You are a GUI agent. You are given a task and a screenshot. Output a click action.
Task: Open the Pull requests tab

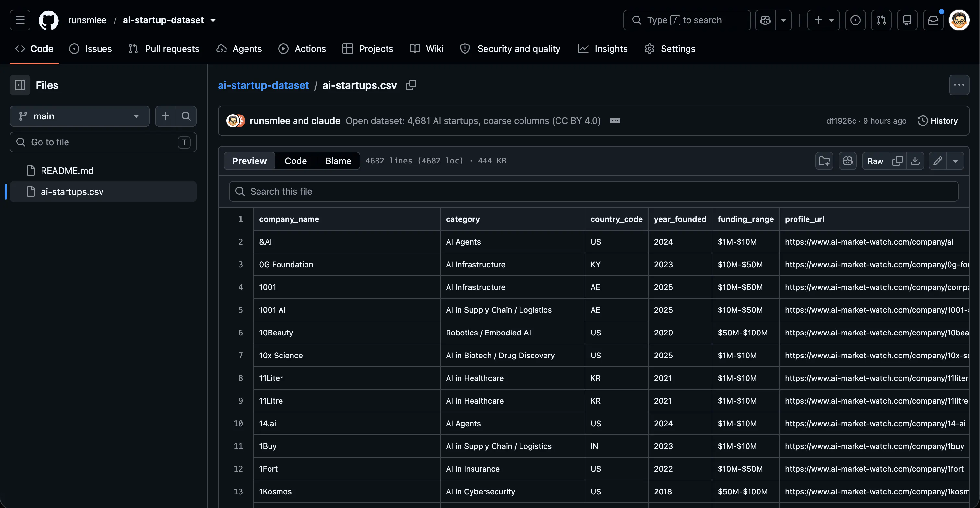tap(164, 49)
